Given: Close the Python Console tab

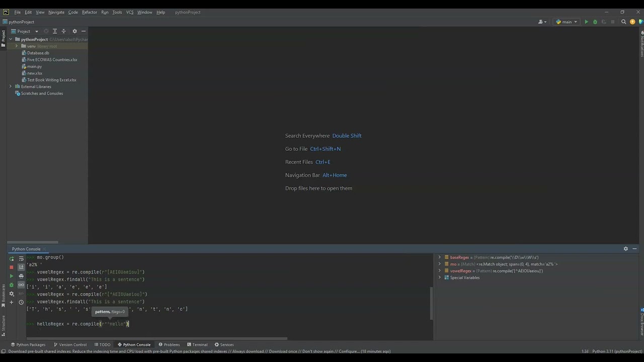Looking at the screenshot, I should 45,249.
